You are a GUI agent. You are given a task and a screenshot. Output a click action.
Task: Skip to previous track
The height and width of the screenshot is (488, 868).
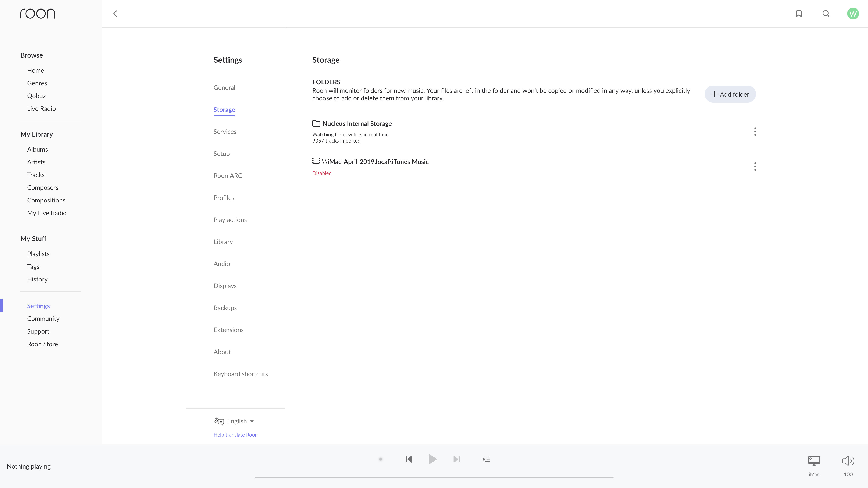click(x=409, y=459)
